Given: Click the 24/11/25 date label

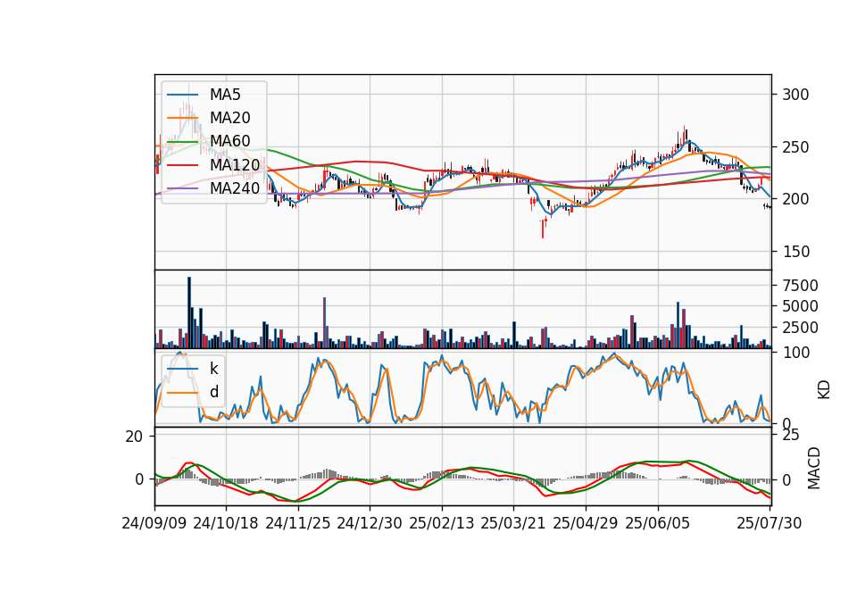Looking at the screenshot, I should pos(298,523).
